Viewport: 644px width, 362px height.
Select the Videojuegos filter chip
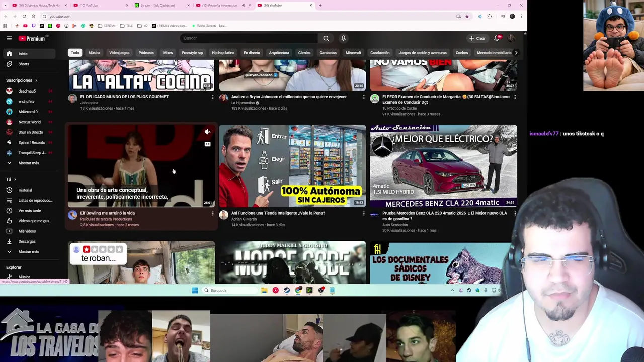119,53
